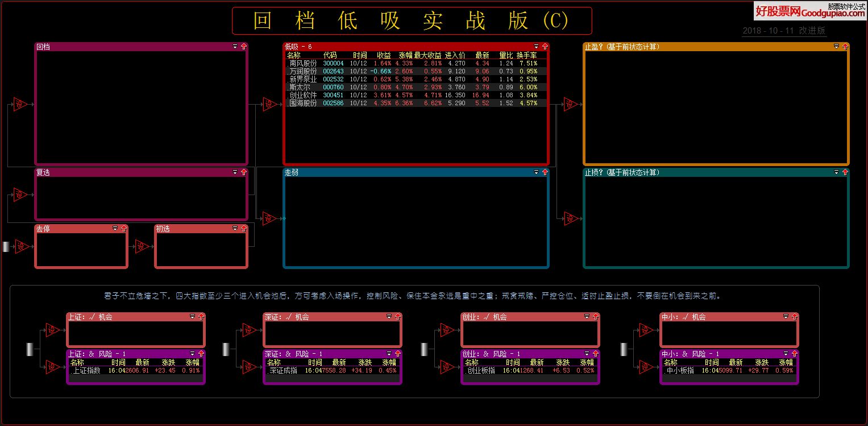
Task: Select the 上证指数 index row
Action: tap(135, 370)
